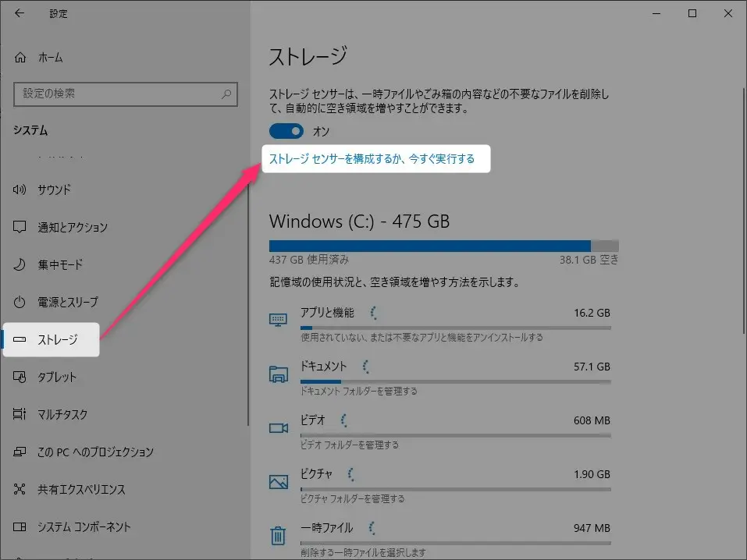The image size is (747, 560).
Task: Click the back arrow in the title bar
Action: [19, 13]
